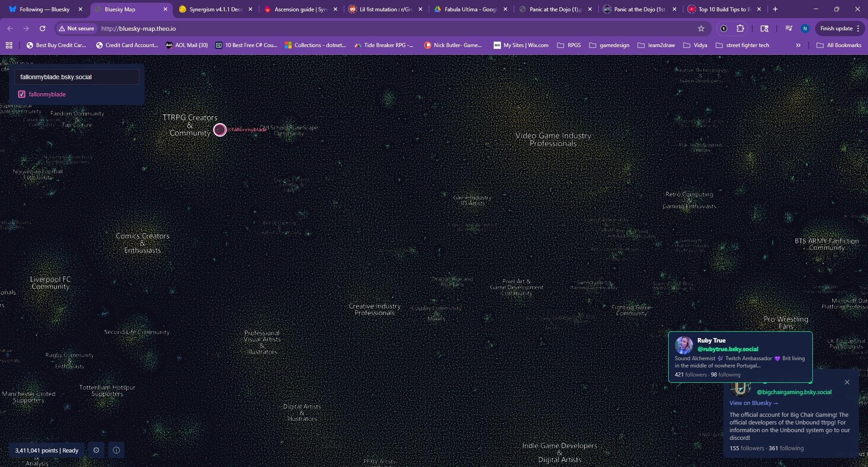
Task: Open a new browser tab
Action: pyautogui.click(x=775, y=9)
